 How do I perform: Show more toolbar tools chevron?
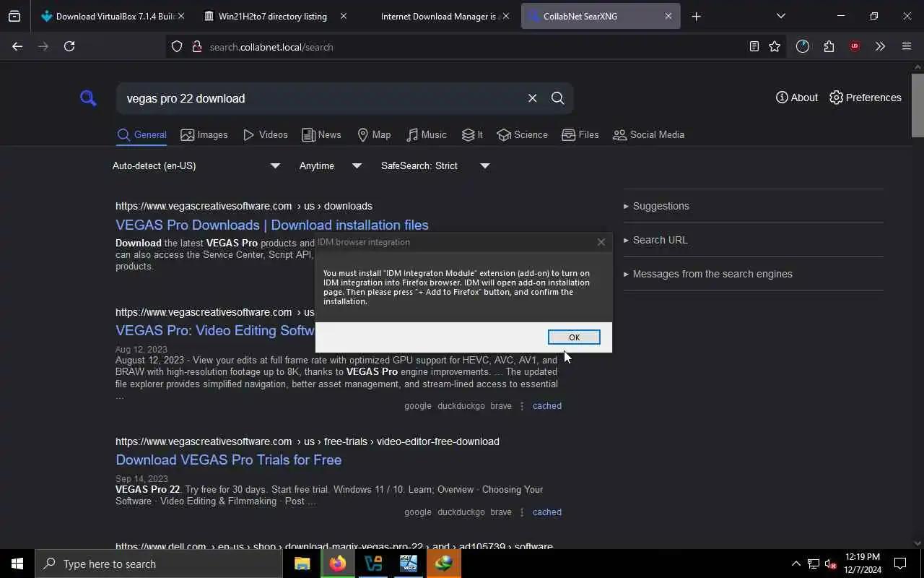(x=880, y=46)
